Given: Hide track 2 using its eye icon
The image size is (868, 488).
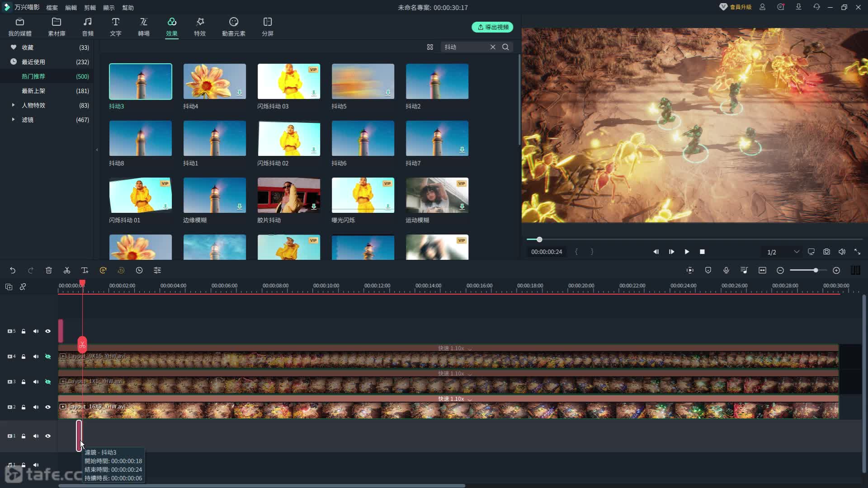Looking at the screenshot, I should click(x=48, y=407).
